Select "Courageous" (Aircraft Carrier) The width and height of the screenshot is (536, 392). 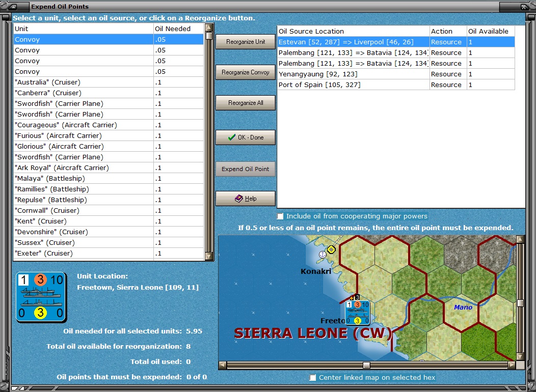(109, 125)
